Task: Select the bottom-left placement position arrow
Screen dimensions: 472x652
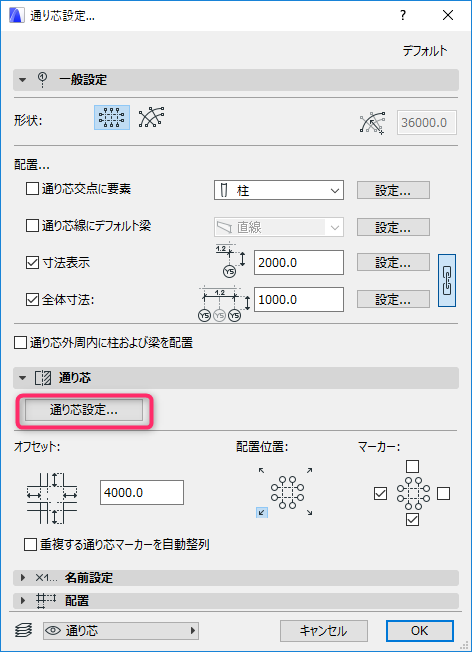Action: coord(262,513)
